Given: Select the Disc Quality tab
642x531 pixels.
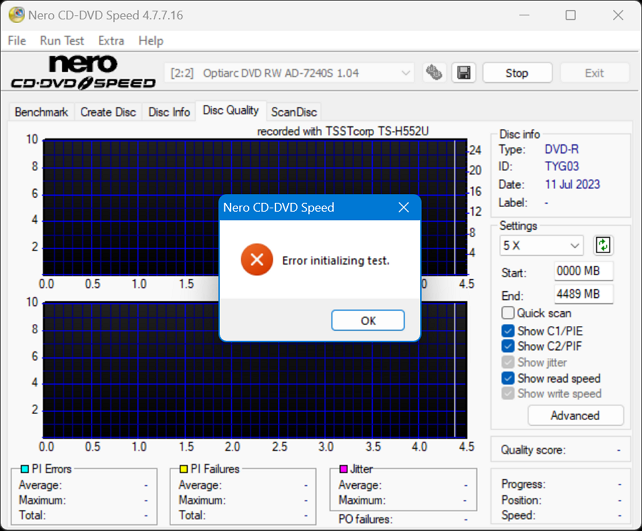Looking at the screenshot, I should tap(231, 111).
